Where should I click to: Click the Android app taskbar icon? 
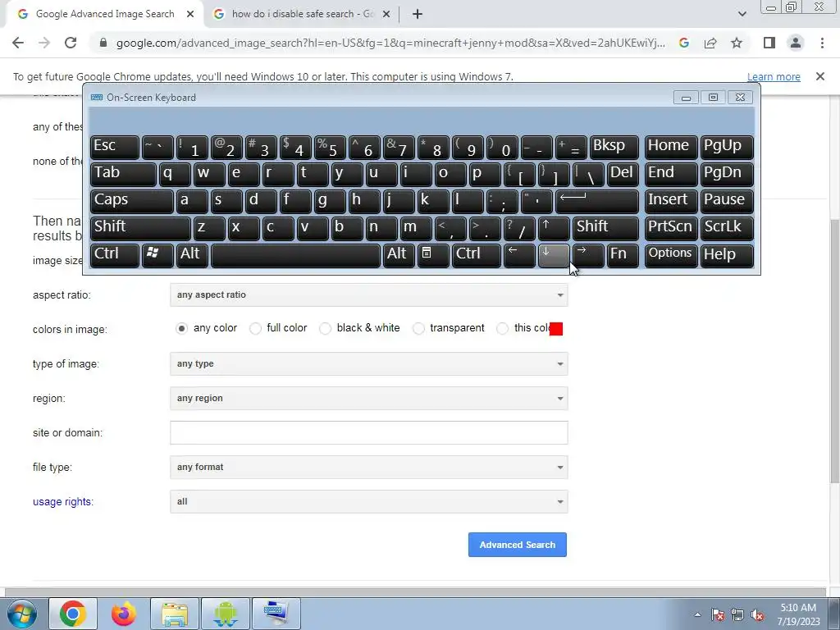[226, 614]
